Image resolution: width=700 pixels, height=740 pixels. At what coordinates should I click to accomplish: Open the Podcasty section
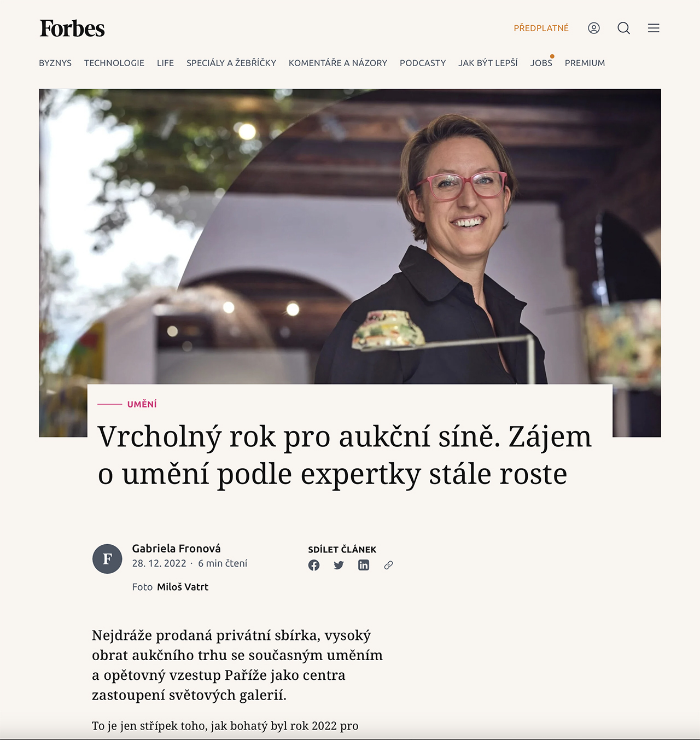[423, 63]
